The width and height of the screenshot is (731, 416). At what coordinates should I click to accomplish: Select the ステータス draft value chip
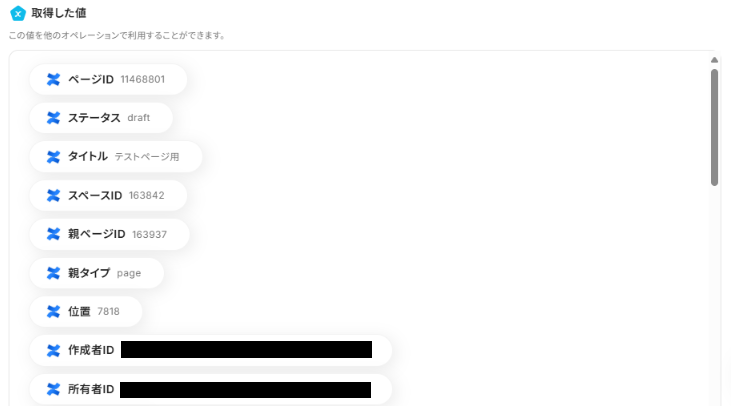101,118
